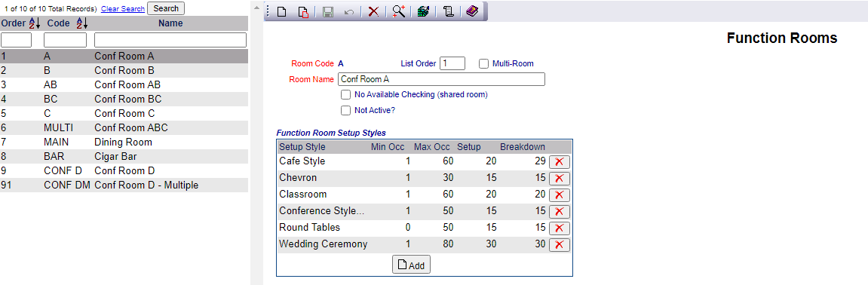Select Conf Room C in list

pyautogui.click(x=124, y=113)
